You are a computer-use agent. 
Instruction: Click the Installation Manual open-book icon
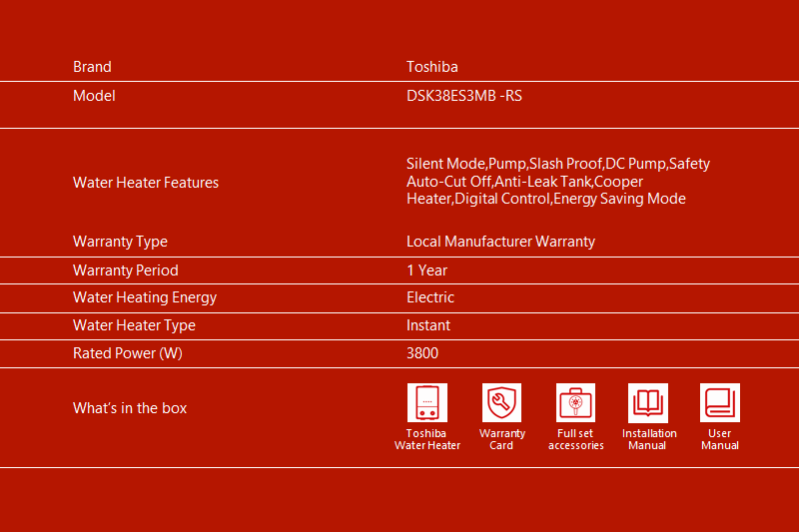[x=647, y=402]
